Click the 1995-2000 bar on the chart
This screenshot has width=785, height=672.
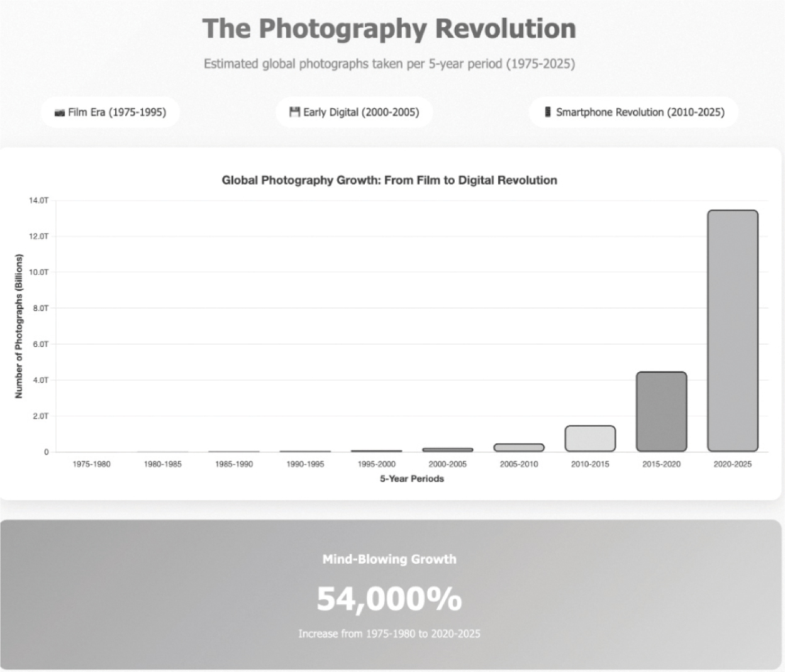376,451
